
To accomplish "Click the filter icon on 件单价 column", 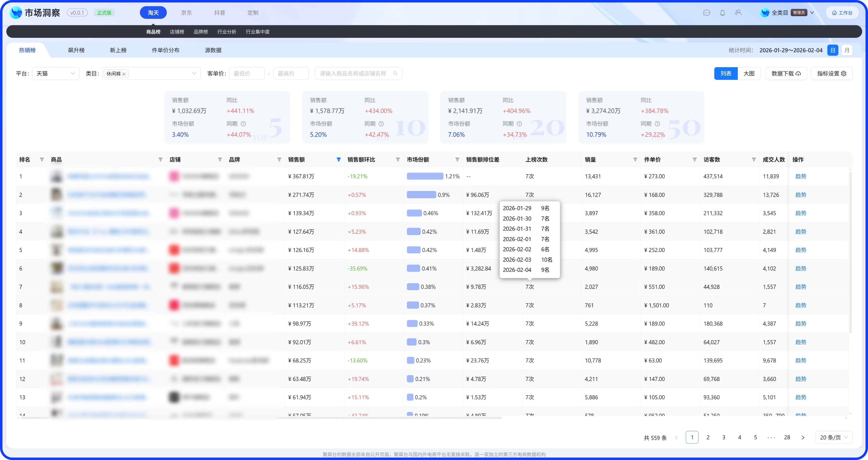I will [x=694, y=159].
